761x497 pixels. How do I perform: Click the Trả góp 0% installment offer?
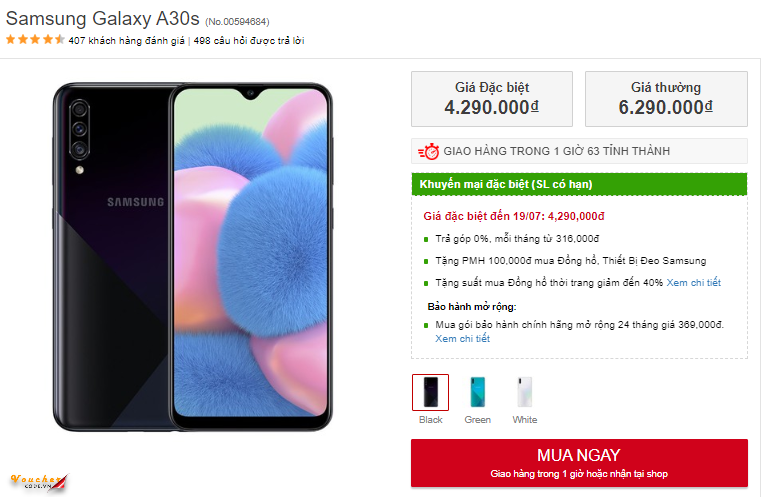point(517,239)
